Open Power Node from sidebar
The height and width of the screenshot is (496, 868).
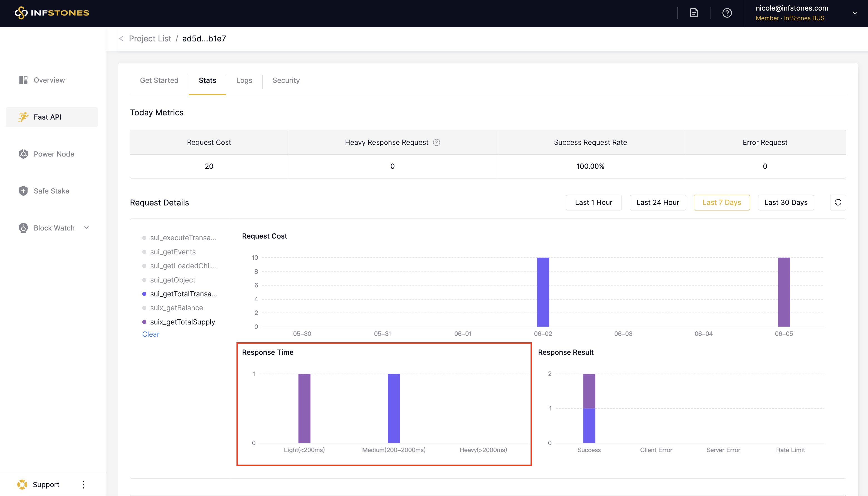53,154
